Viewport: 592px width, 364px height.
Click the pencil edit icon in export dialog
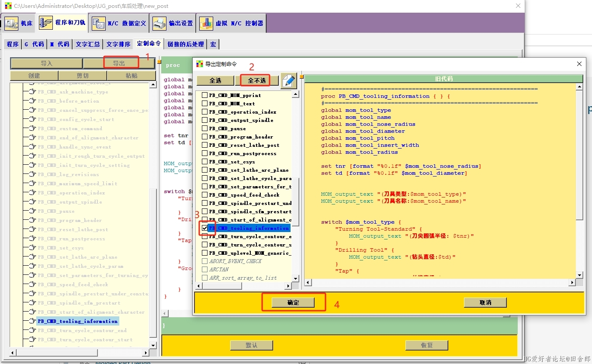tap(288, 81)
